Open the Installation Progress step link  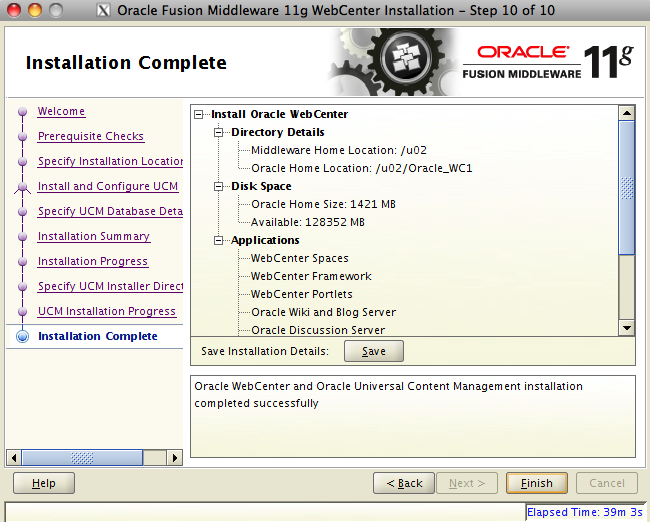(92, 261)
